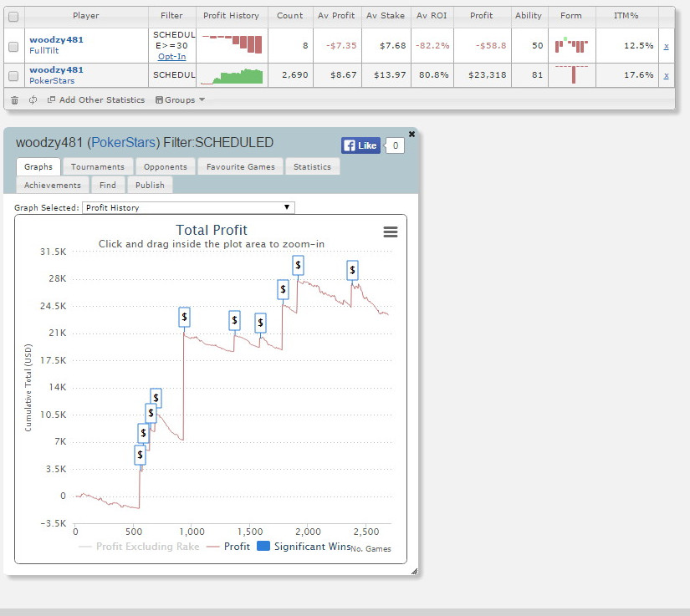Sort by the Av Profit column header

tap(336, 15)
